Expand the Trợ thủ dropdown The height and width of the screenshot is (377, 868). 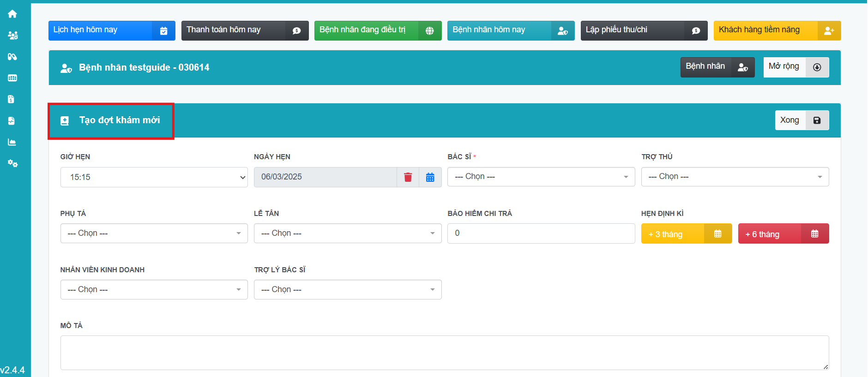(x=735, y=177)
